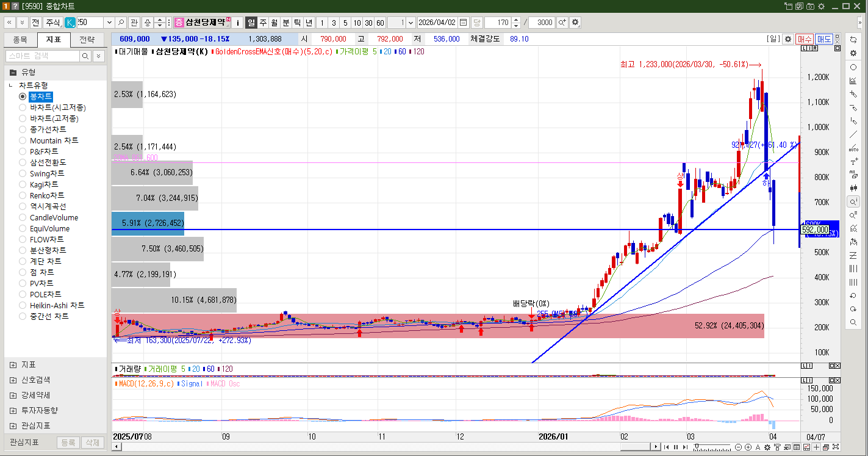
Task: Switch to the 종목 tab
Action: 20,40
